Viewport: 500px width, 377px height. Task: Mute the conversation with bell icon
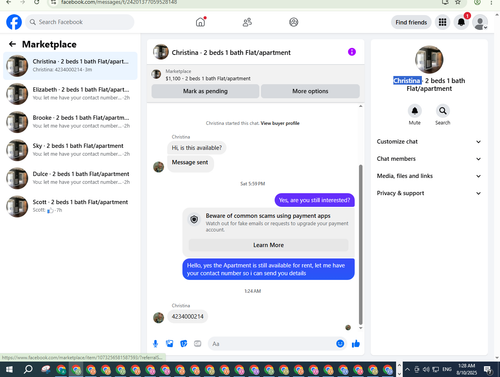point(415,111)
